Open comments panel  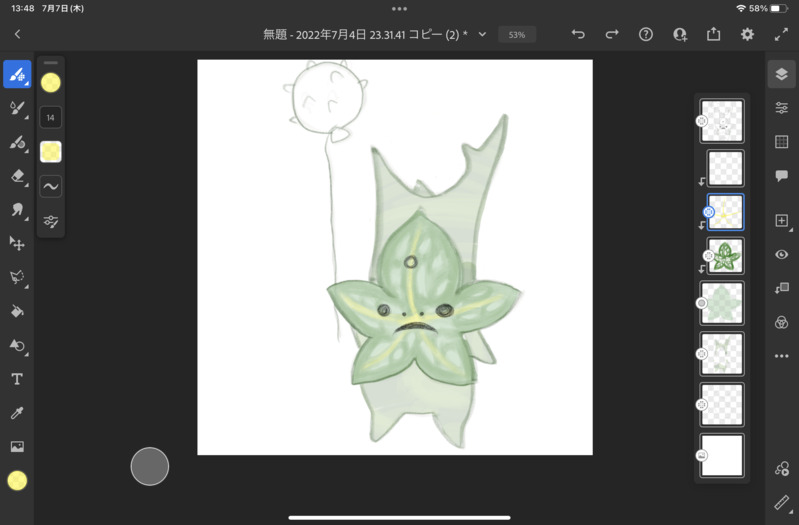781,176
